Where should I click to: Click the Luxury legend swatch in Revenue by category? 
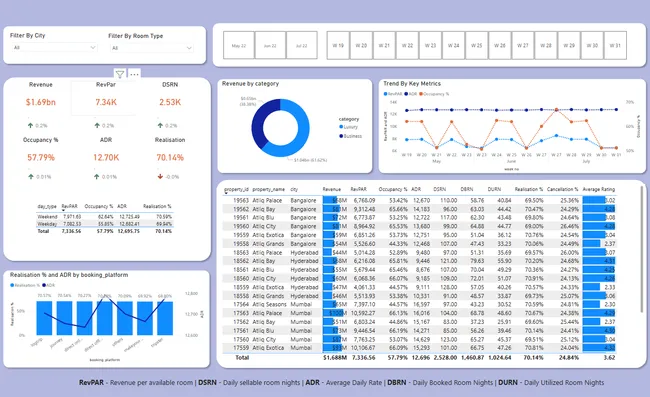[x=341, y=127]
